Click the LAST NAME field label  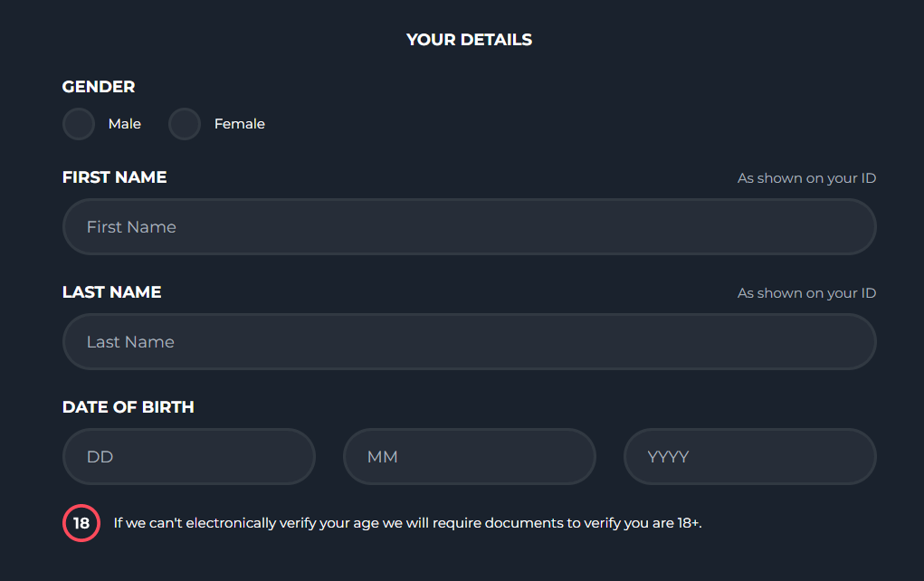pos(111,292)
